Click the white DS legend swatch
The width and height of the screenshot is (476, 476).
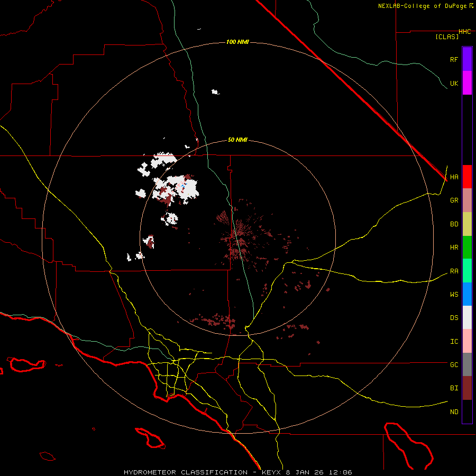(466, 317)
